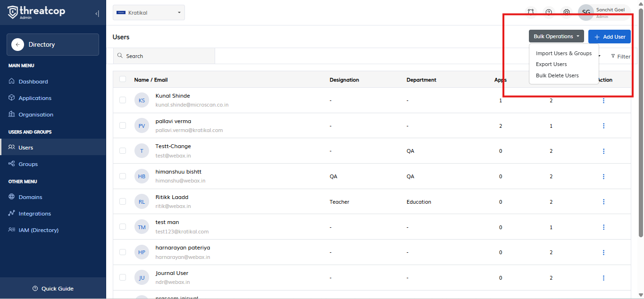
Task: Toggle the select-all checkbox in table header
Action: [123, 79]
